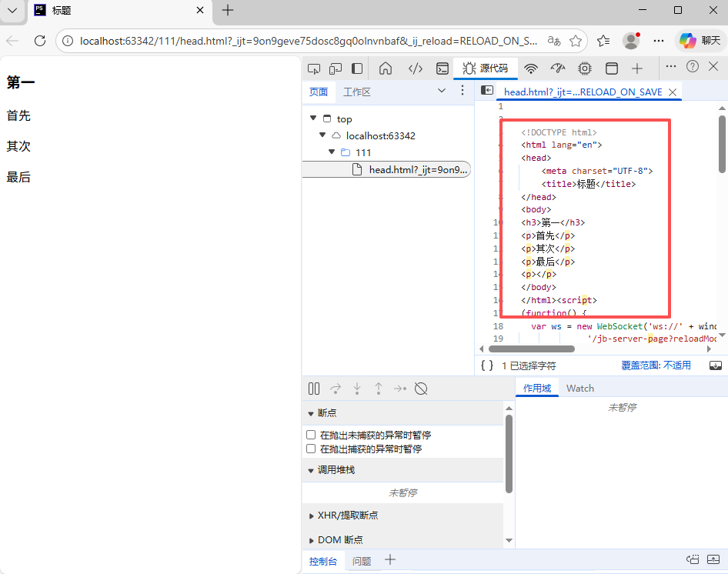
Task: Click the Step into icon
Action: click(357, 389)
